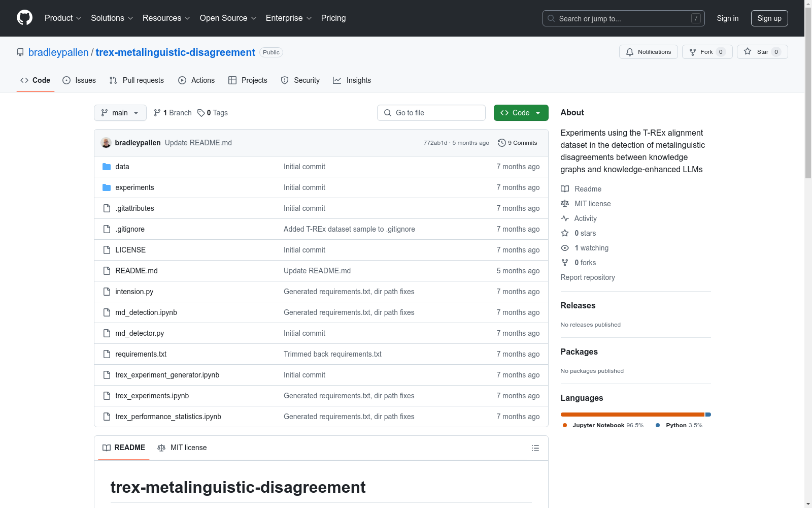Click the file icon beside .gitignore
The image size is (812, 508).
pyautogui.click(x=107, y=229)
